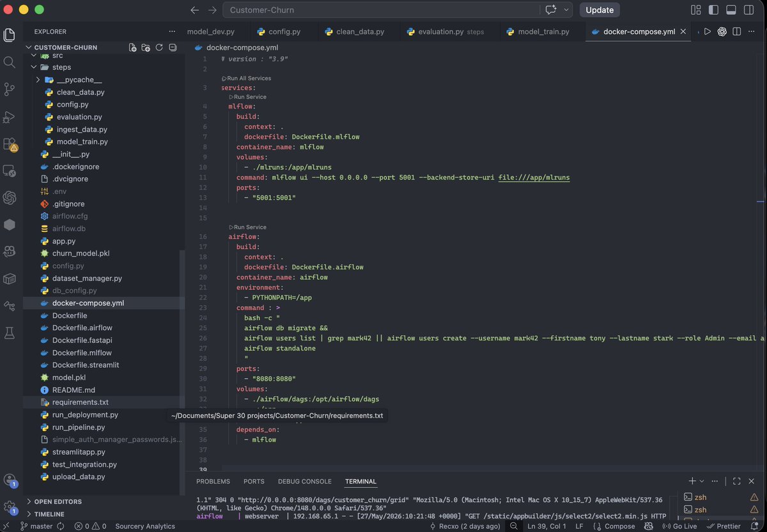Open requirements.txt in Explorer
This screenshot has width=767, height=532.
click(x=80, y=402)
